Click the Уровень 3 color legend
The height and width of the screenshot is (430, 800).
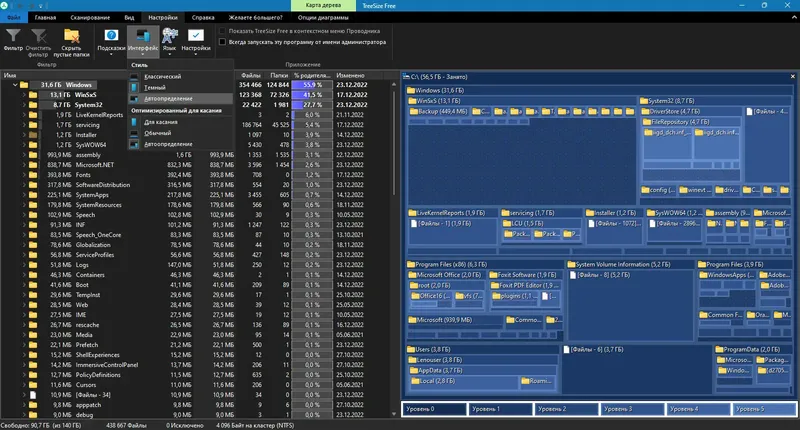point(632,409)
